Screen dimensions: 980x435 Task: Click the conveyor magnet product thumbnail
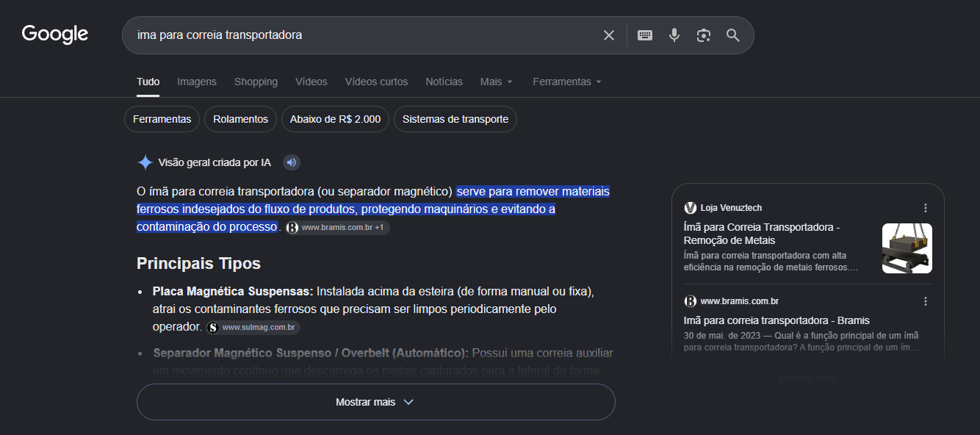point(907,248)
